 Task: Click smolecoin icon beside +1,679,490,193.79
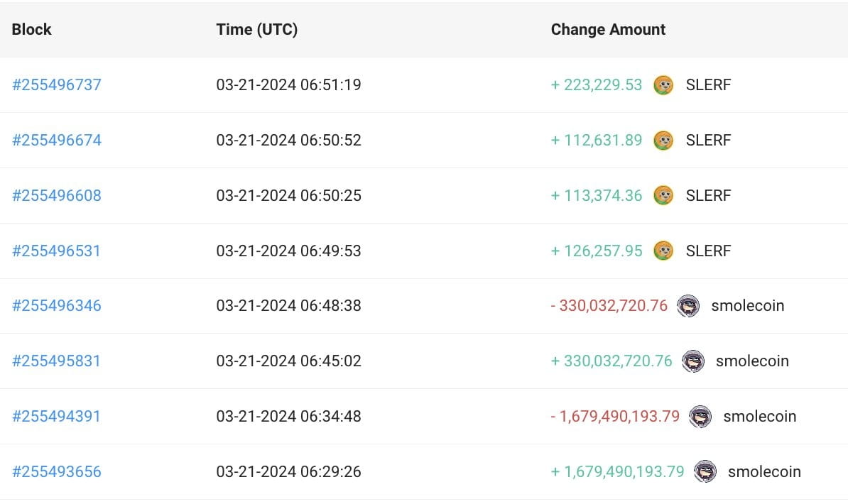click(705, 471)
